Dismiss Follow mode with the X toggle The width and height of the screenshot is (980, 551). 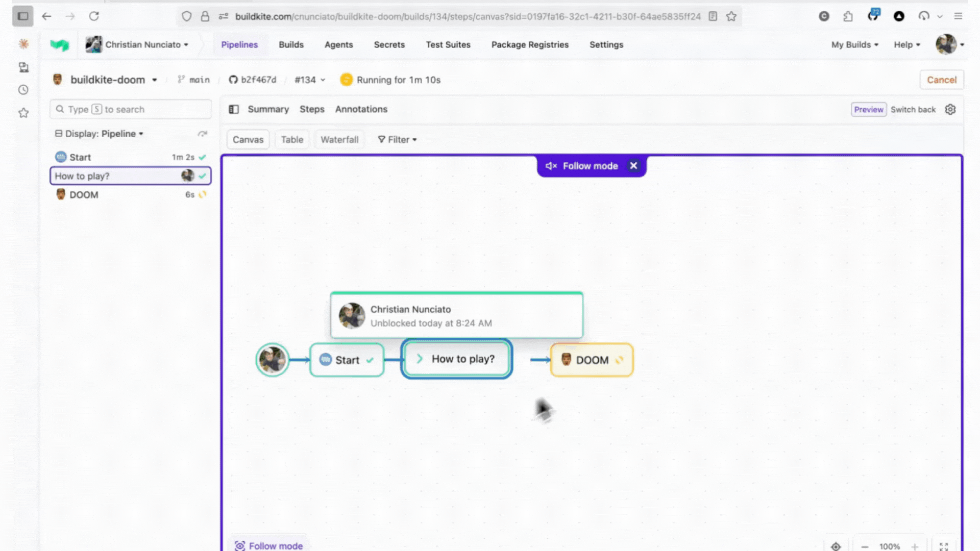pos(633,165)
